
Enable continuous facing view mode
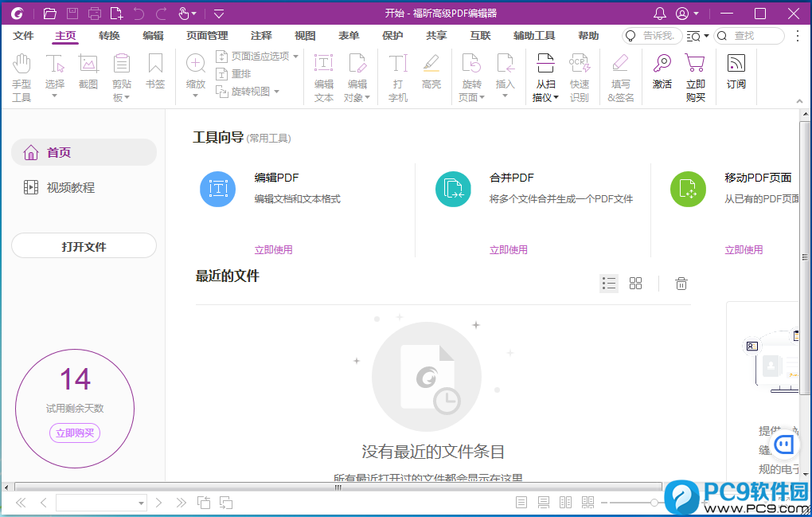588,502
